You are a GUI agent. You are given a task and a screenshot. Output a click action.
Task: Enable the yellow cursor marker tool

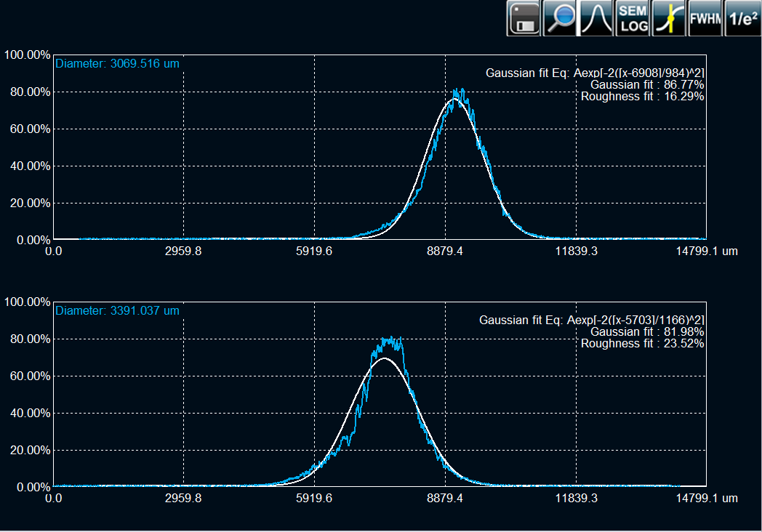(x=668, y=19)
